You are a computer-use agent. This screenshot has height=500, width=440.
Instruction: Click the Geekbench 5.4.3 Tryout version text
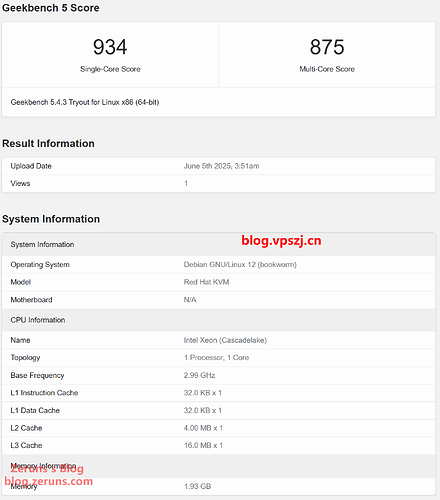85,102
